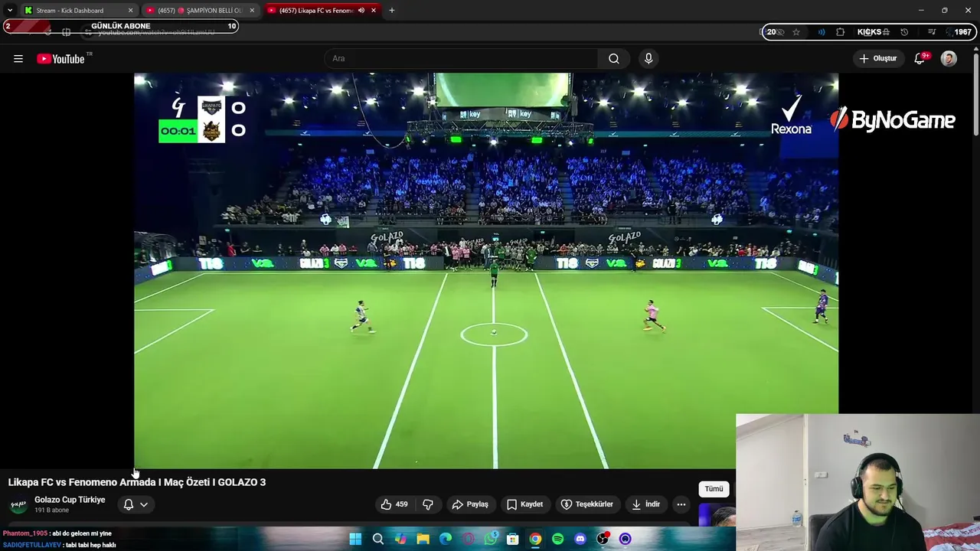Viewport: 980px width, 551px height.
Task: Click the Paylaş share button
Action: pyautogui.click(x=470, y=504)
